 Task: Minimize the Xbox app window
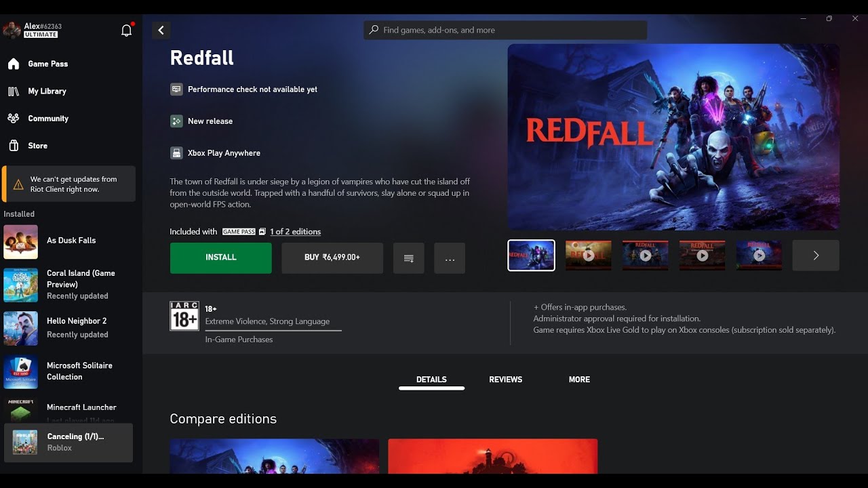[803, 18]
